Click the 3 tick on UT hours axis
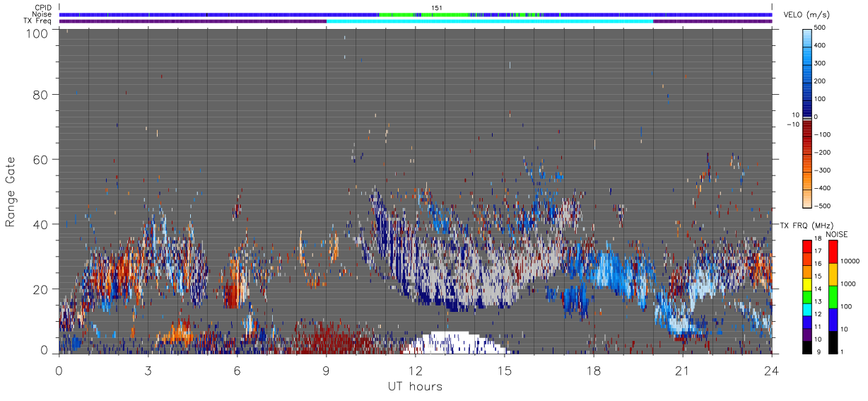The image size is (868, 401). [148, 370]
